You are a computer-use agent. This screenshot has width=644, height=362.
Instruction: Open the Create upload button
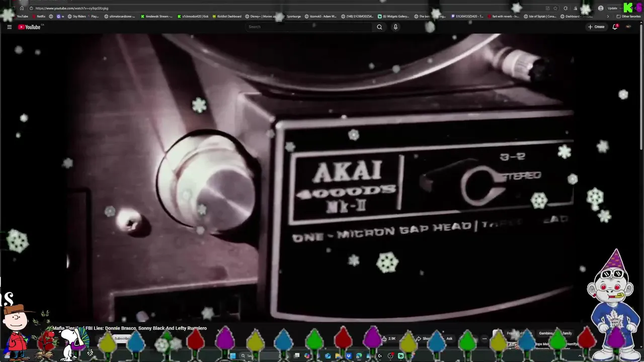click(596, 27)
